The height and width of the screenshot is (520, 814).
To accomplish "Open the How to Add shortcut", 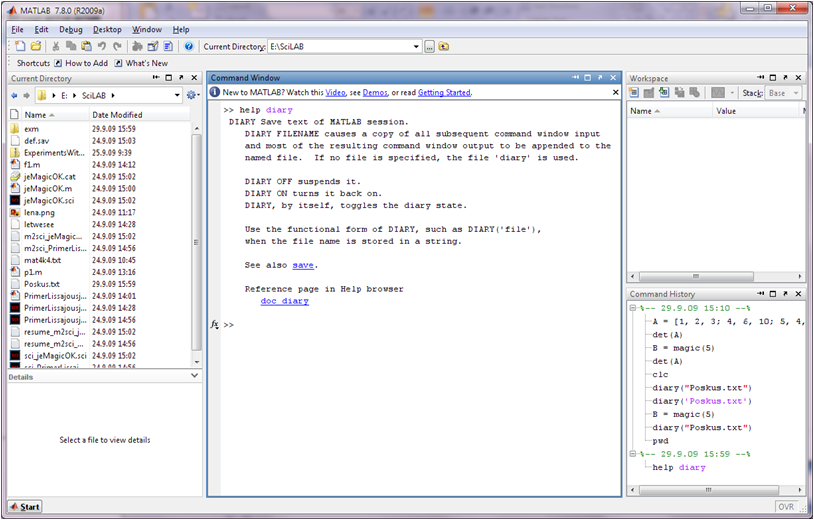I will coord(81,63).
